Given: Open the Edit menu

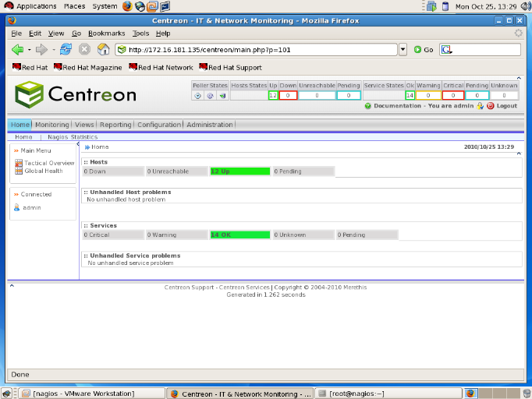Looking at the screenshot, I should pyautogui.click(x=35, y=34).
